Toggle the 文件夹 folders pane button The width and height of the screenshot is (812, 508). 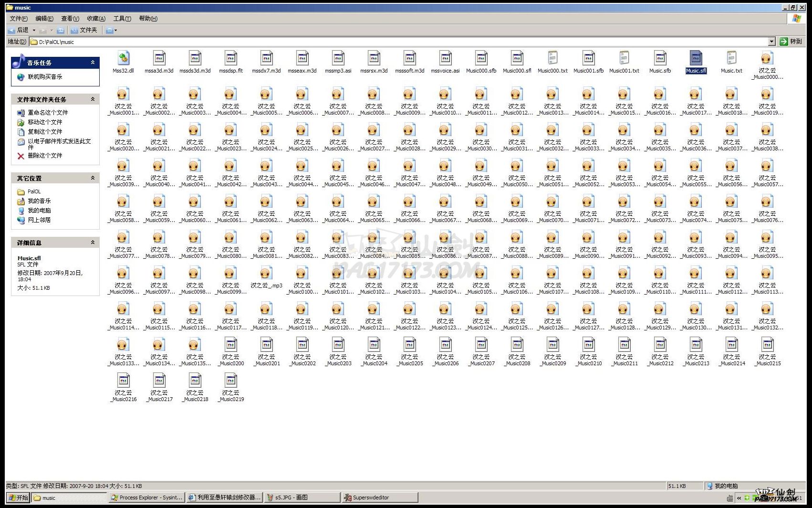[x=84, y=30]
